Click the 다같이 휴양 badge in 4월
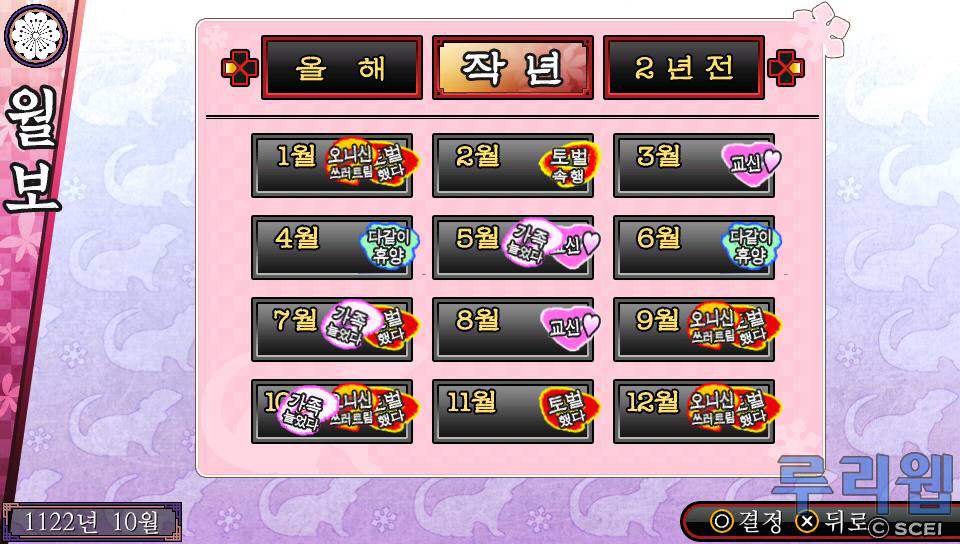The image size is (960, 544). tap(390, 247)
